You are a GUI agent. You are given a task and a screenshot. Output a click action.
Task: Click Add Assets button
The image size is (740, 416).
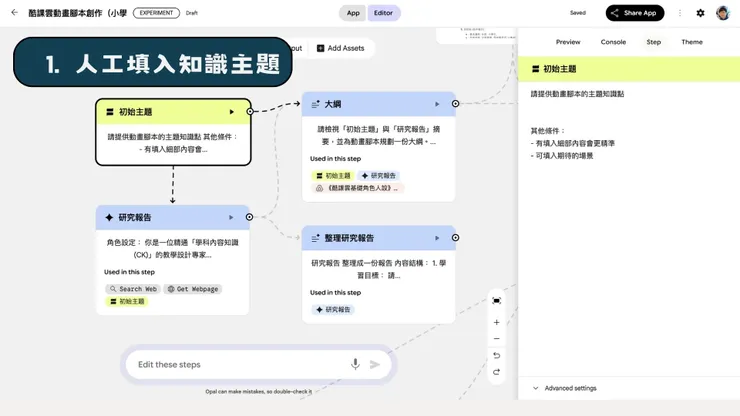[x=341, y=48]
